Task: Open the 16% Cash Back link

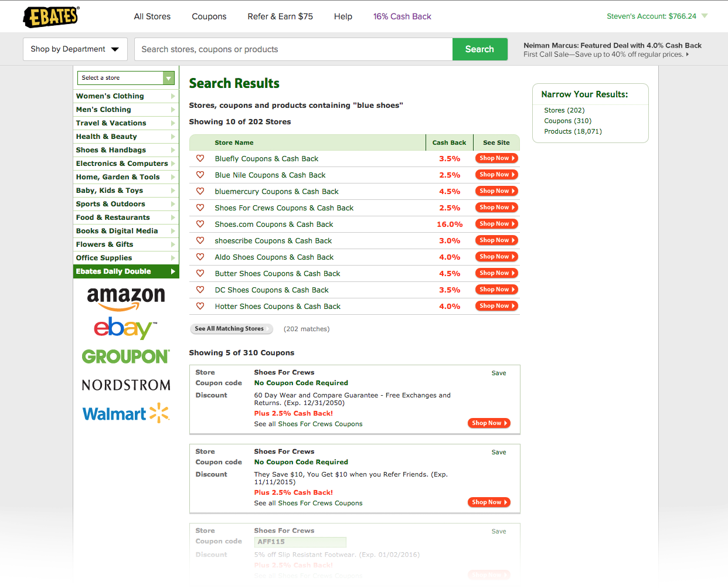Action: [402, 16]
